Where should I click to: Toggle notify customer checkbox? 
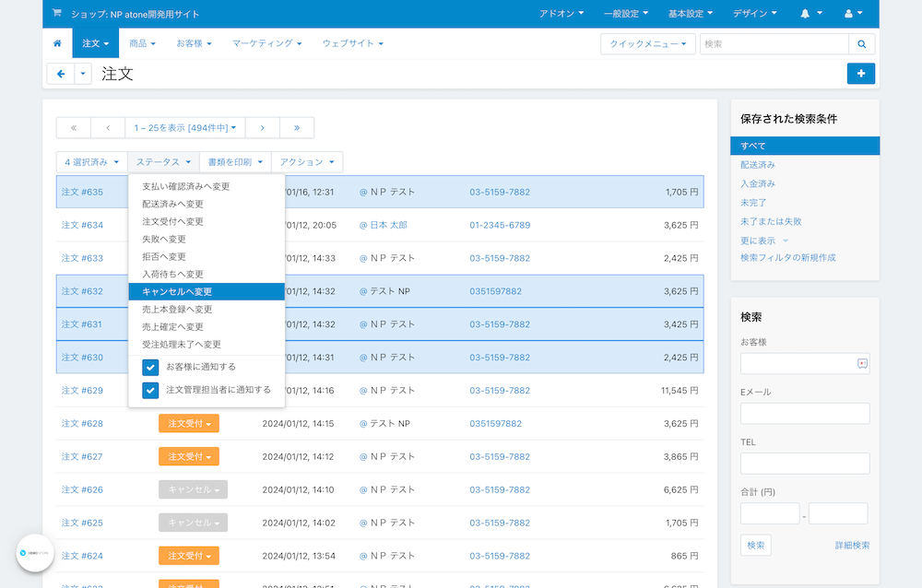point(150,368)
